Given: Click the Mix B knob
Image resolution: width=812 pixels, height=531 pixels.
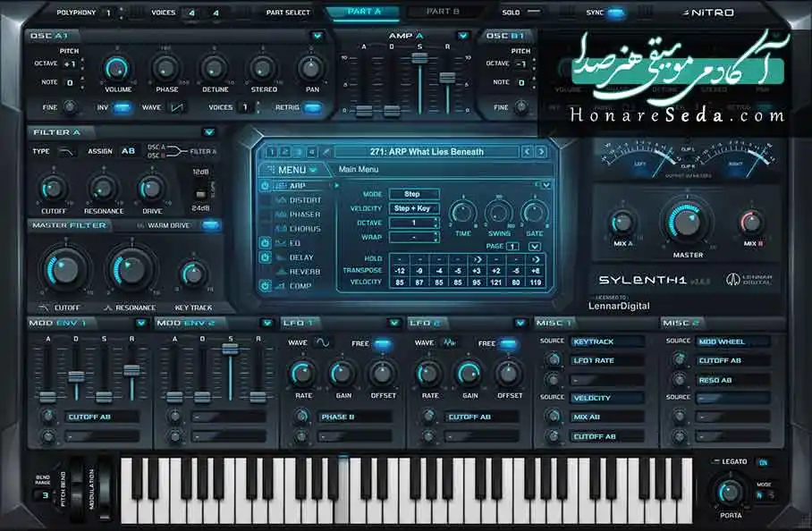Looking at the screenshot, I should pyautogui.click(x=751, y=223).
